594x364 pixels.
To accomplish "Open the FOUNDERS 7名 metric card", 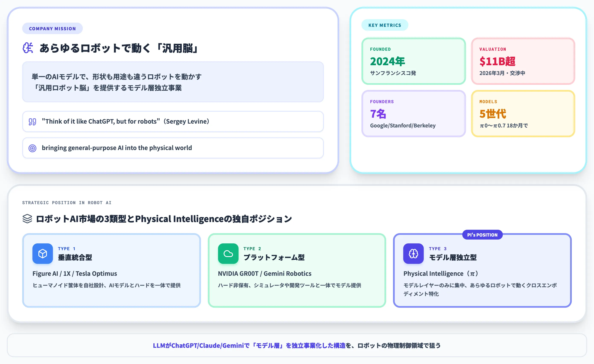I will tap(413, 114).
